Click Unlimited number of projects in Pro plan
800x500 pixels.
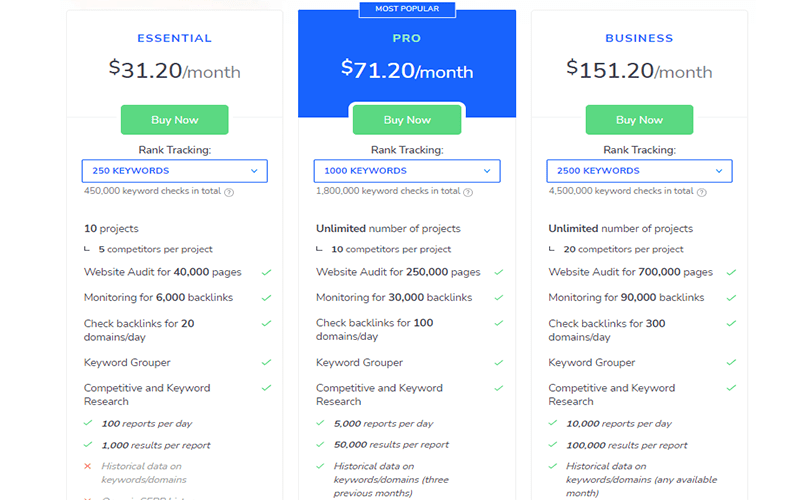tap(388, 229)
